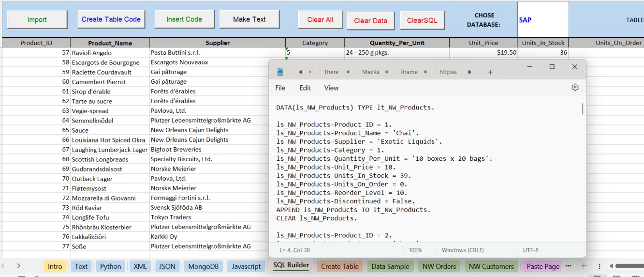
Task: Open the Notepad Edit menu
Action: coord(305,88)
